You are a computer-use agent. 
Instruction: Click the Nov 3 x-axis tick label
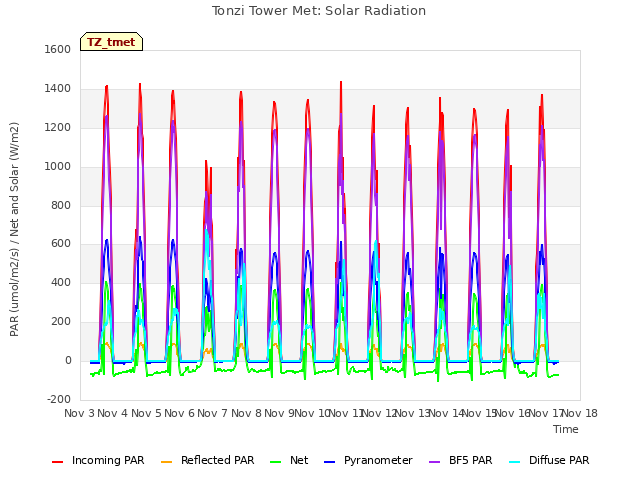(x=79, y=413)
